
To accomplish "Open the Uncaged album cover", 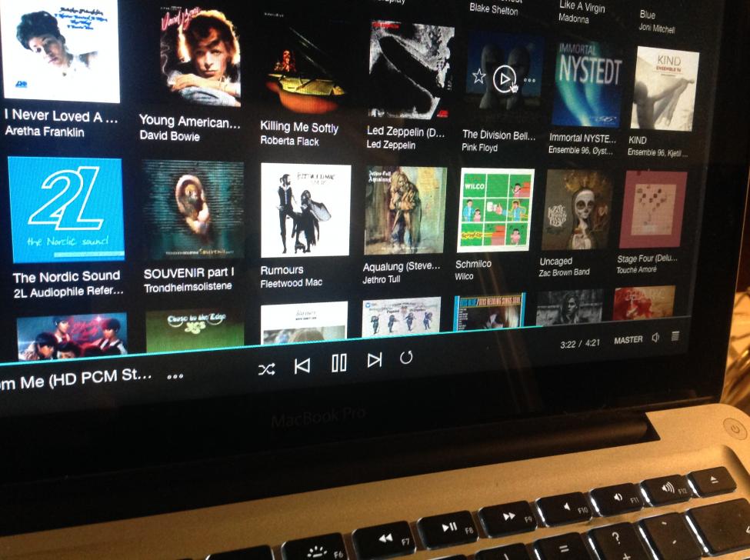I will (576, 209).
